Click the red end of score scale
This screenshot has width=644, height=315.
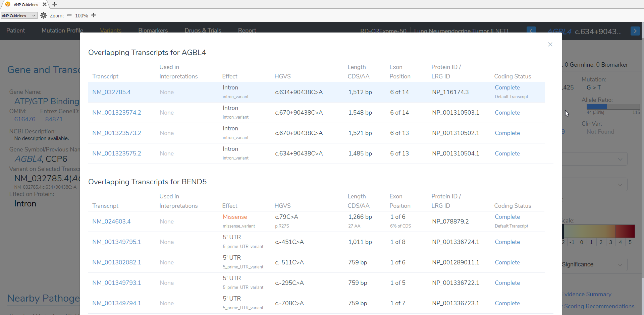(625, 231)
